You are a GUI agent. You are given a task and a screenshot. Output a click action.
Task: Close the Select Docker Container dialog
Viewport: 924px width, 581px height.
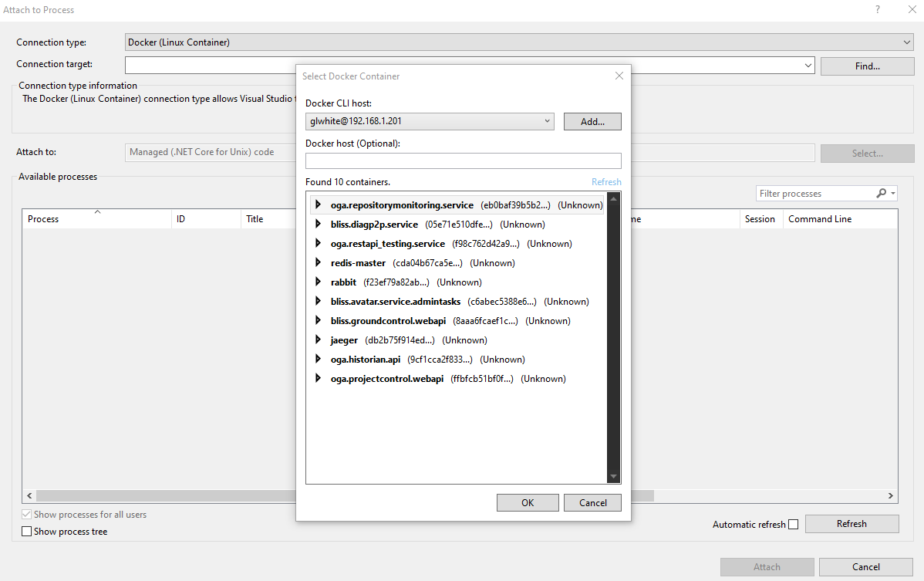pyautogui.click(x=619, y=76)
